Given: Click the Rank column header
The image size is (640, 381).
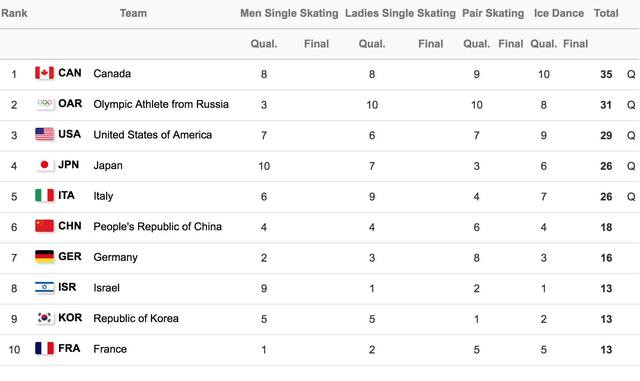Looking at the screenshot, I should pyautogui.click(x=14, y=13).
